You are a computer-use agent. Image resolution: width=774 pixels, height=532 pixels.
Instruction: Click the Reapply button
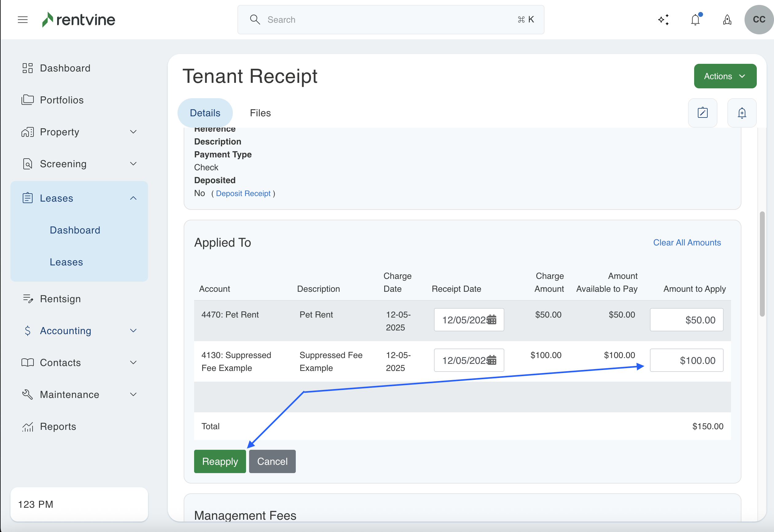pos(220,461)
